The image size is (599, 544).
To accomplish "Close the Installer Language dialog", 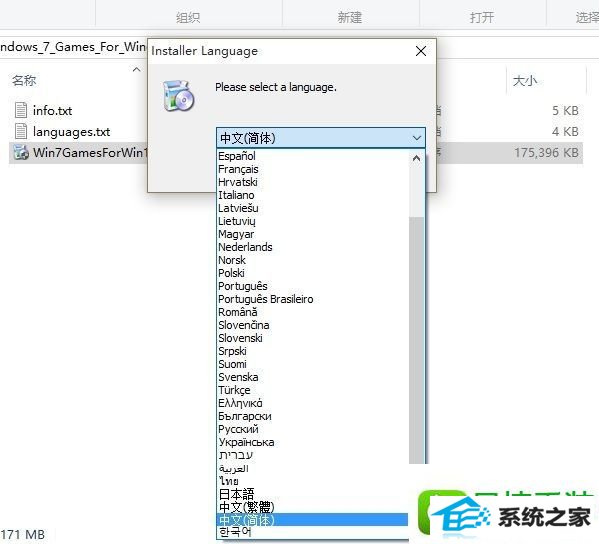I will point(421,51).
